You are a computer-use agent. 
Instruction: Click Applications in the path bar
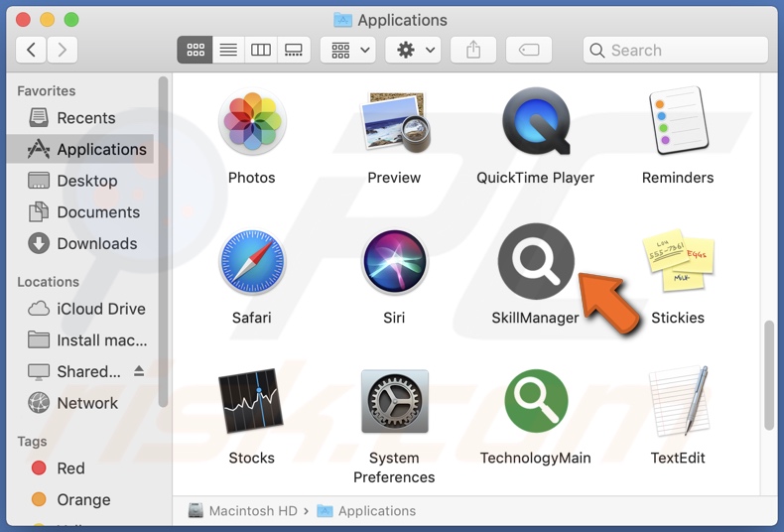pyautogui.click(x=366, y=511)
